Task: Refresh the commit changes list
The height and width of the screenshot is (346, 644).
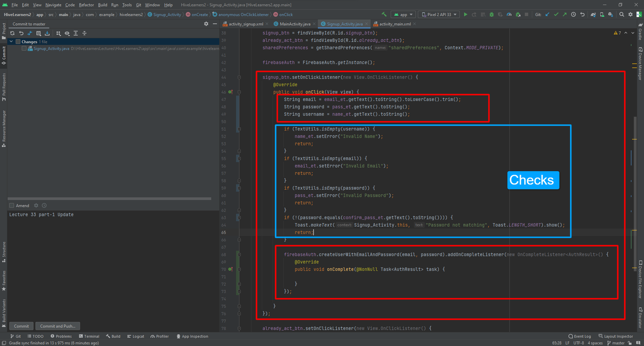Action: pyautogui.click(x=12, y=33)
